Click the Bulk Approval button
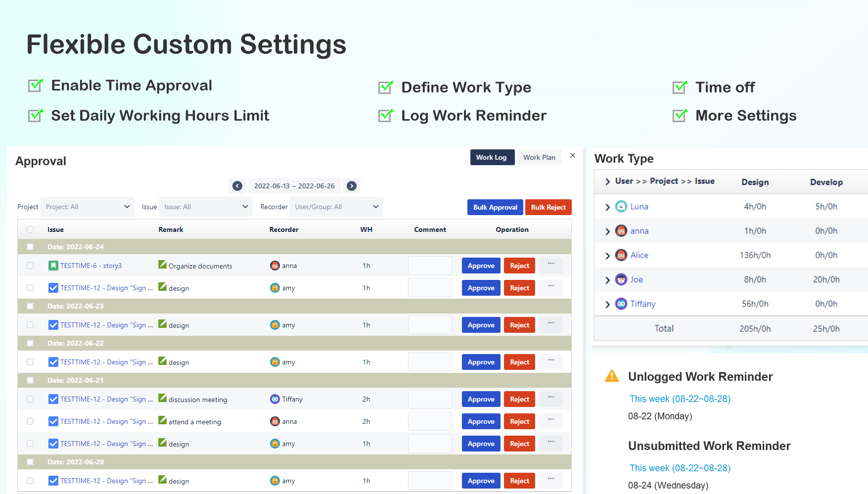The image size is (868, 494). pos(495,207)
